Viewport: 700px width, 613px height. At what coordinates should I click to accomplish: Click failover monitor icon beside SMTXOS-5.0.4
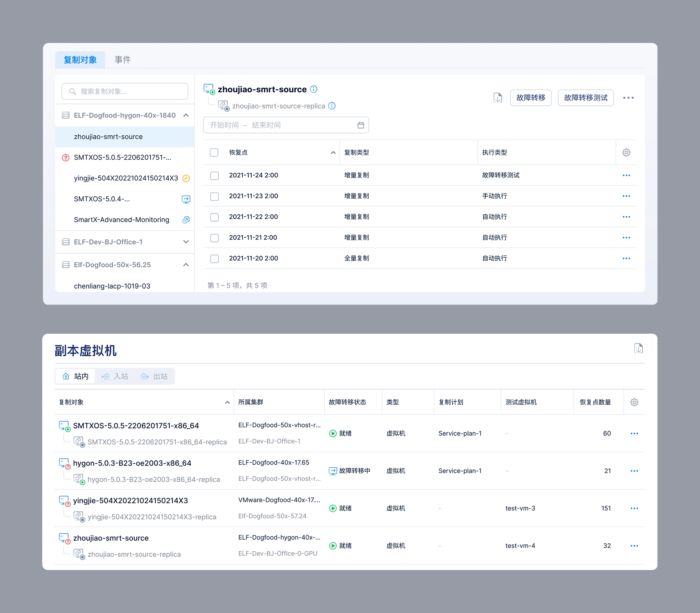[x=186, y=199]
